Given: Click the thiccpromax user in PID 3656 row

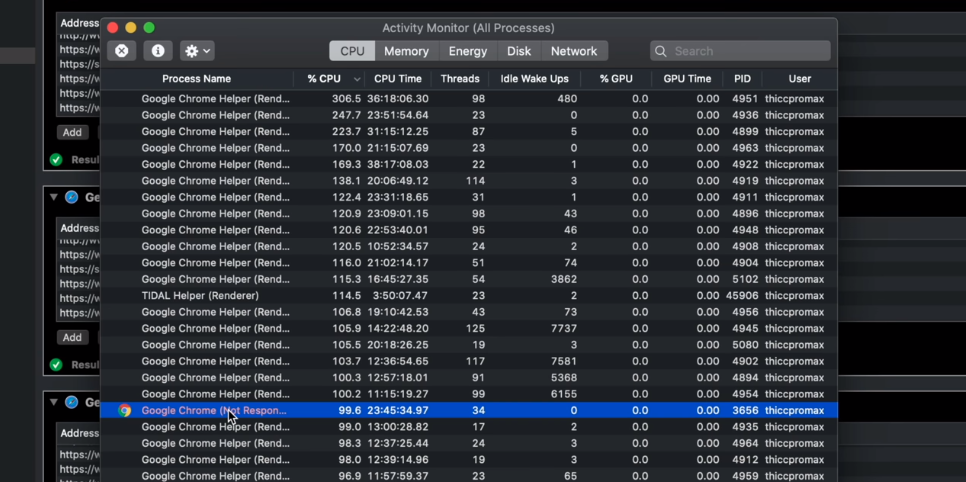Looking at the screenshot, I should pyautogui.click(x=794, y=411).
